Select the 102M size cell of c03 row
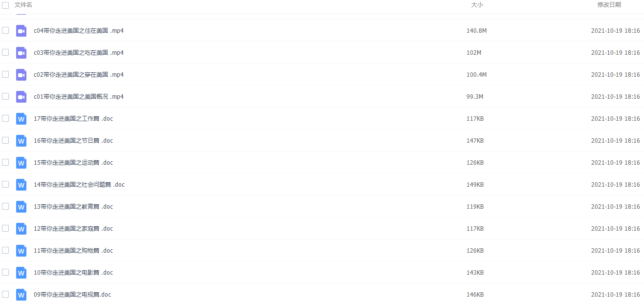 (x=474, y=53)
